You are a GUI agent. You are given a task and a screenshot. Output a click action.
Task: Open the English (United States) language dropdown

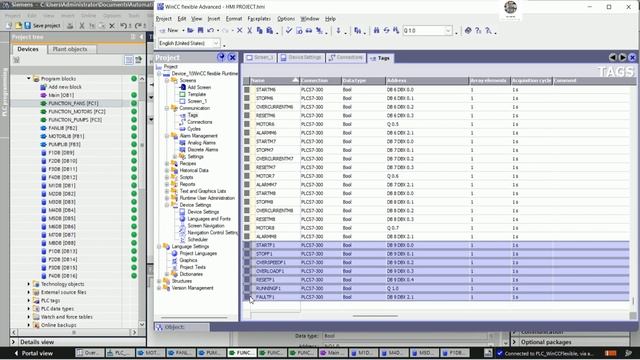[x=216, y=43]
